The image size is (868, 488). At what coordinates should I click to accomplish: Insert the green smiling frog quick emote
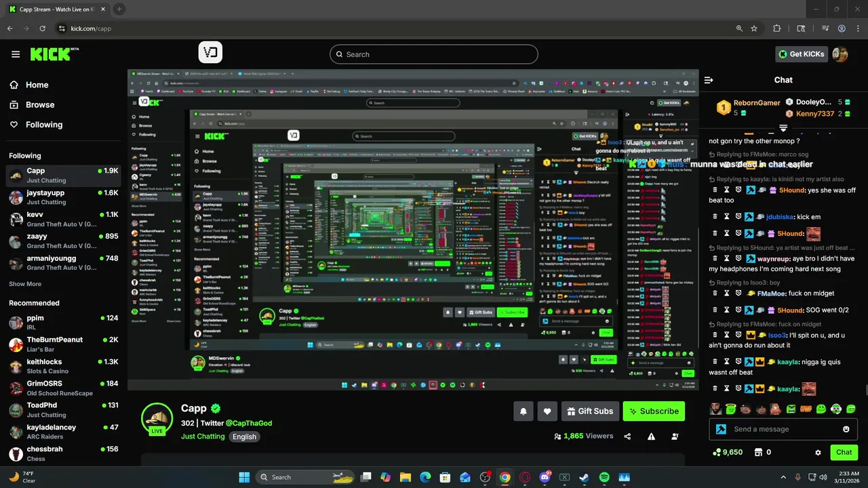tap(821, 409)
